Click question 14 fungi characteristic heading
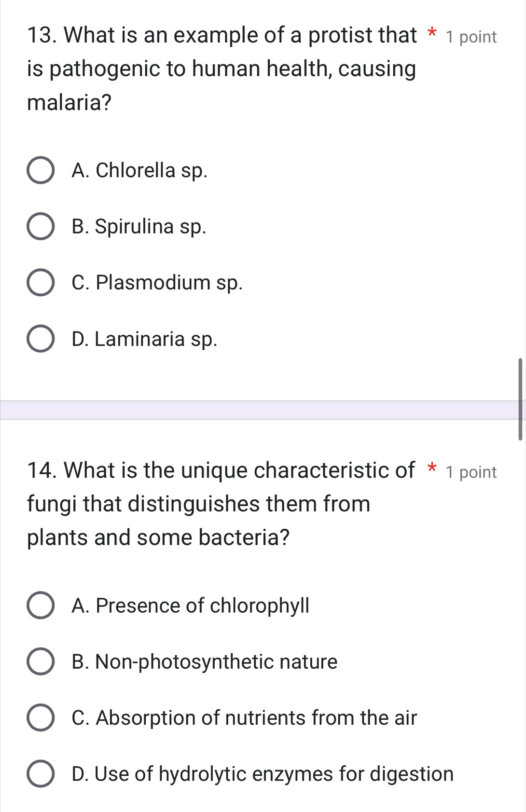Screen dimensions: 526x812 pyautogui.click(x=221, y=504)
